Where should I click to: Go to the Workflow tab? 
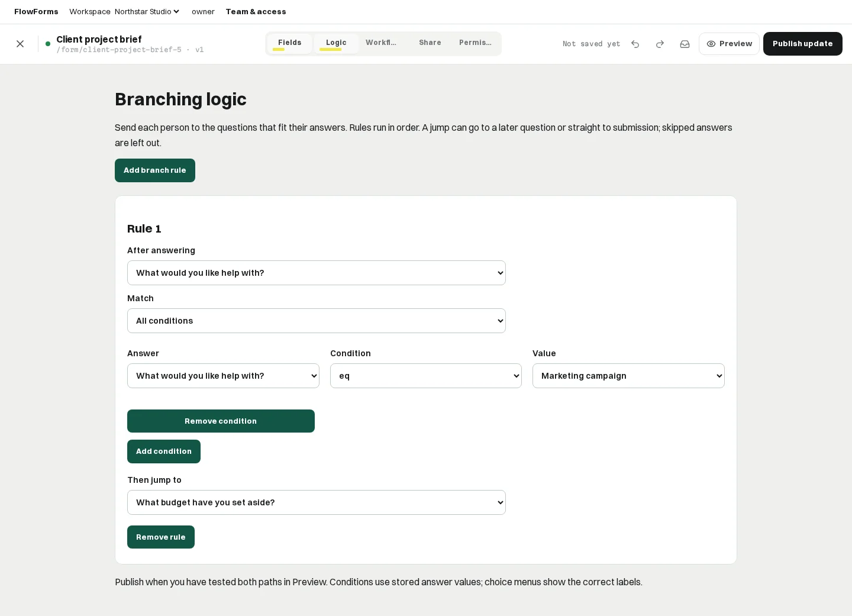(381, 43)
